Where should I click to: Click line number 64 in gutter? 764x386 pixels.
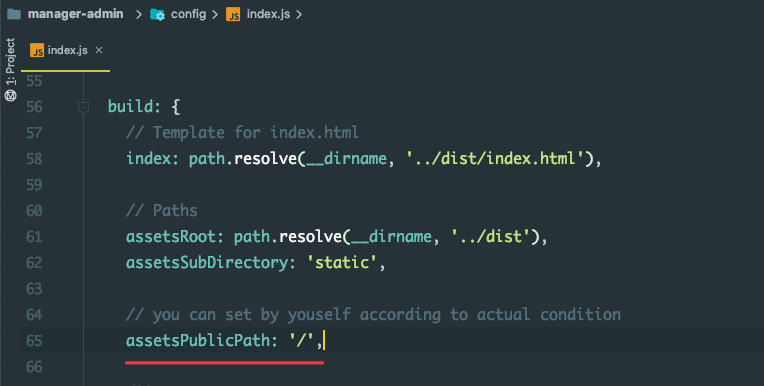(34, 315)
